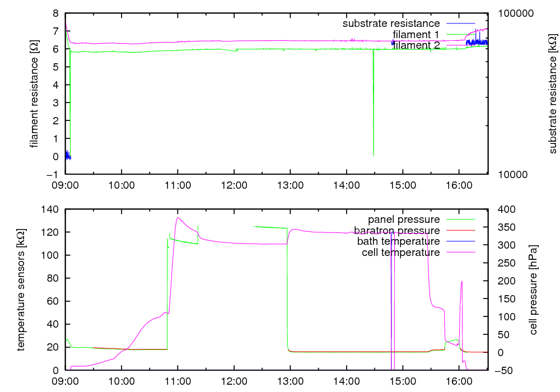The width and height of the screenshot is (560, 392).
Task: Select the "filament 1" legend entry
Action: click(x=416, y=35)
